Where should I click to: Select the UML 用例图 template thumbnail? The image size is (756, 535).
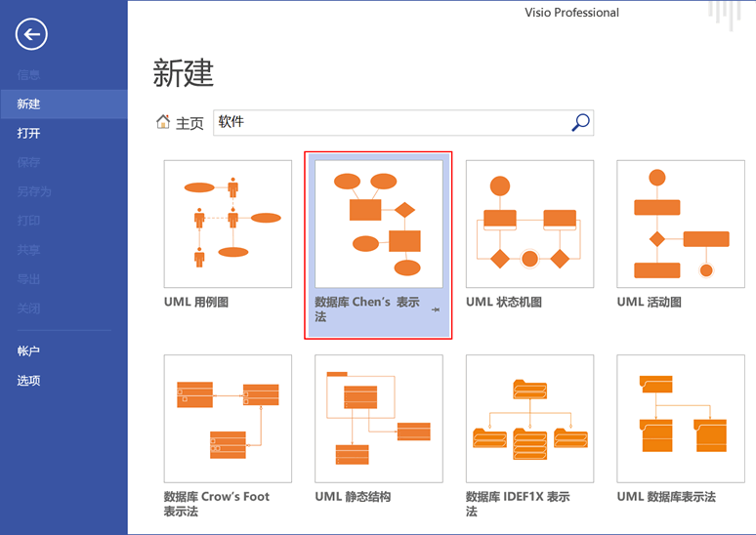228,224
